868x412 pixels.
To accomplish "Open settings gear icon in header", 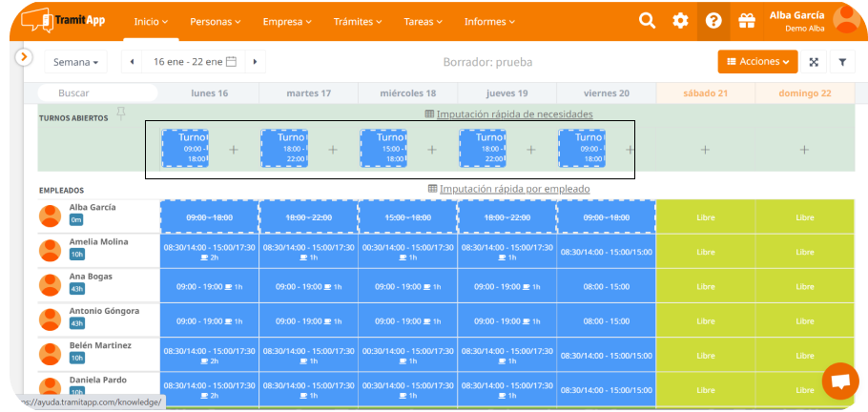I will pos(680,21).
